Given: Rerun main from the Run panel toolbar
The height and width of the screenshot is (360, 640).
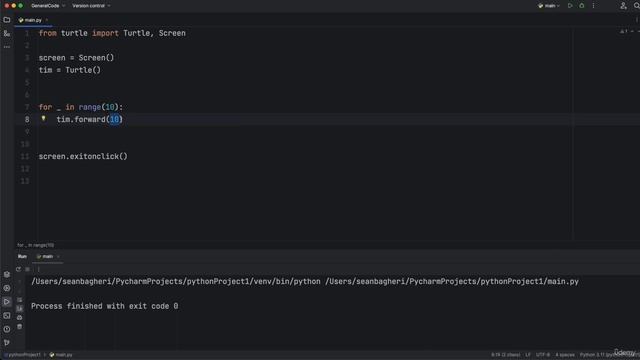Looking at the screenshot, I should tap(18, 269).
